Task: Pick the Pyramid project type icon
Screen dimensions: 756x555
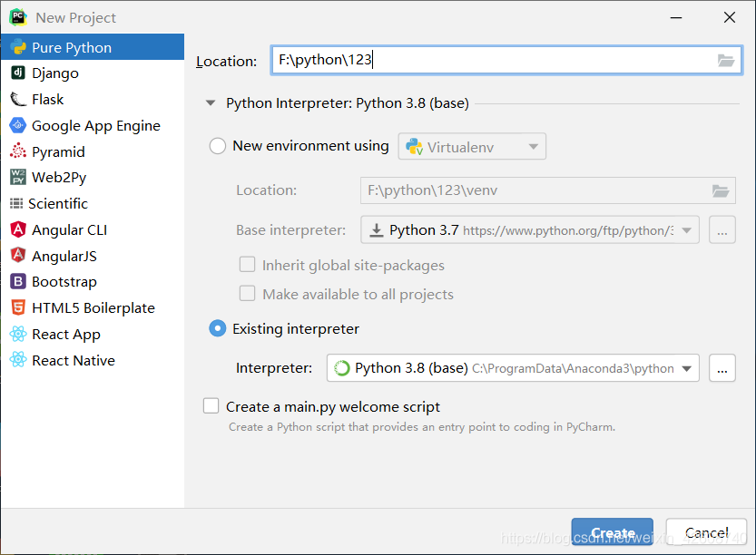Action: pyautogui.click(x=18, y=151)
